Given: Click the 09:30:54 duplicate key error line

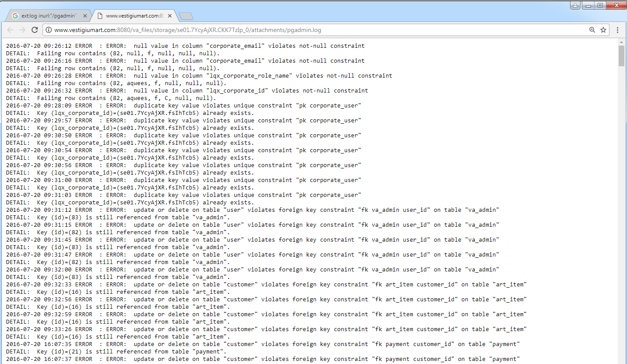Looking at the screenshot, I should pos(184,150).
